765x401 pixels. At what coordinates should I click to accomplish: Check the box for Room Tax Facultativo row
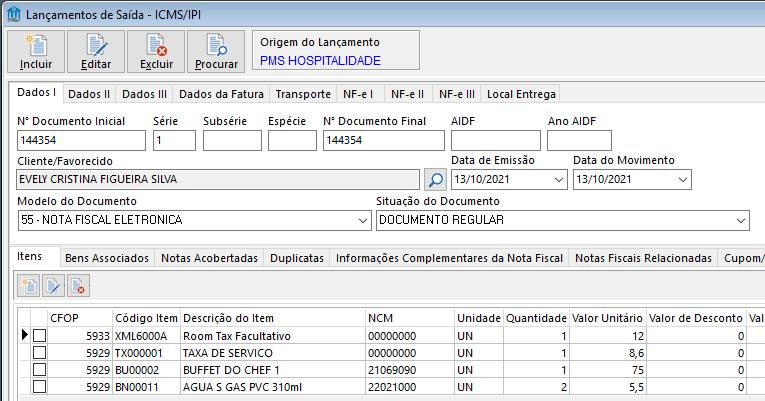tap(40, 336)
